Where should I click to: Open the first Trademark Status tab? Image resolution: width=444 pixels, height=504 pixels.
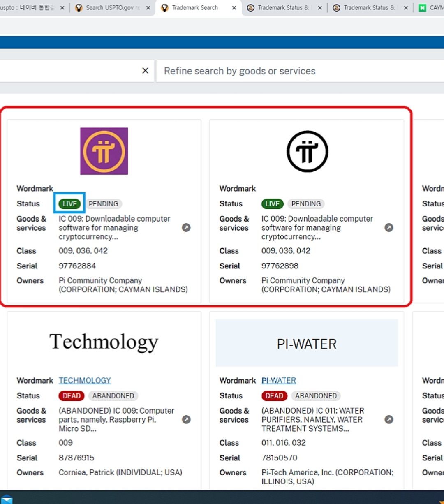[x=284, y=8]
